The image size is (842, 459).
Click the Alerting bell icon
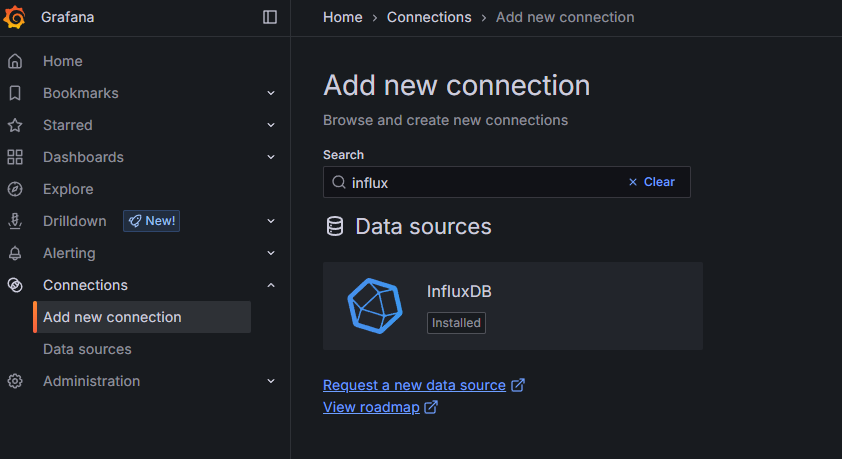coord(15,253)
